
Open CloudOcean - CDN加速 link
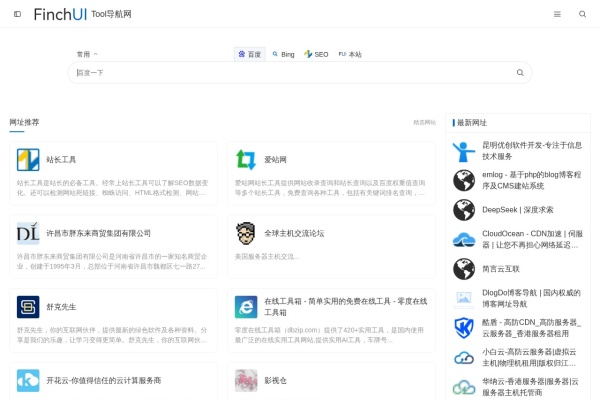coord(532,239)
